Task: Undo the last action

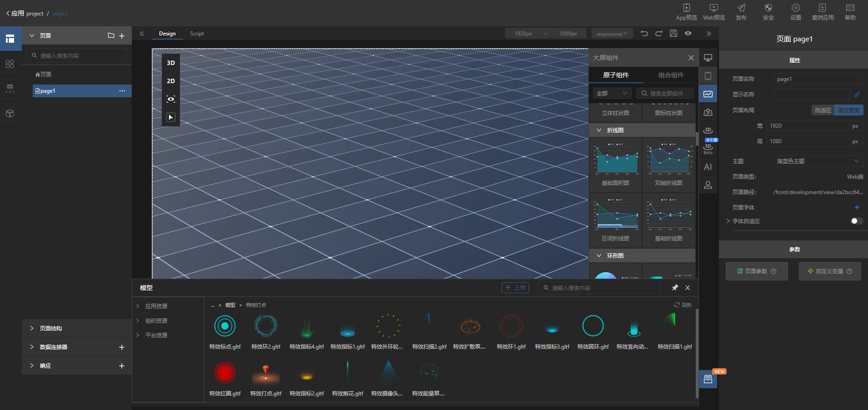Action: pyautogui.click(x=644, y=33)
